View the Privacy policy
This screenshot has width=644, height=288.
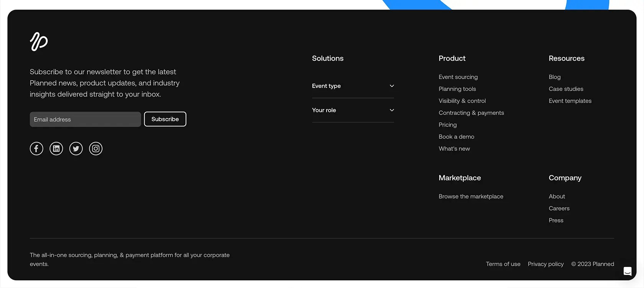point(545,264)
